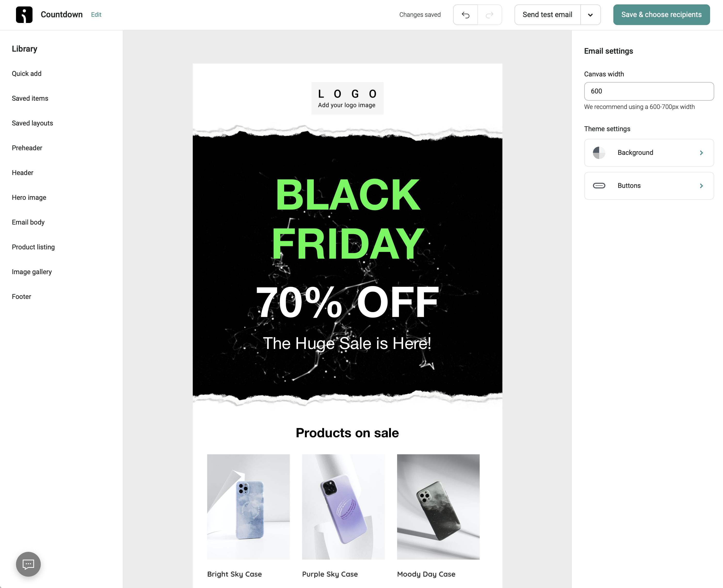723x588 pixels.
Task: Open Product listing library section
Action: pyautogui.click(x=33, y=247)
